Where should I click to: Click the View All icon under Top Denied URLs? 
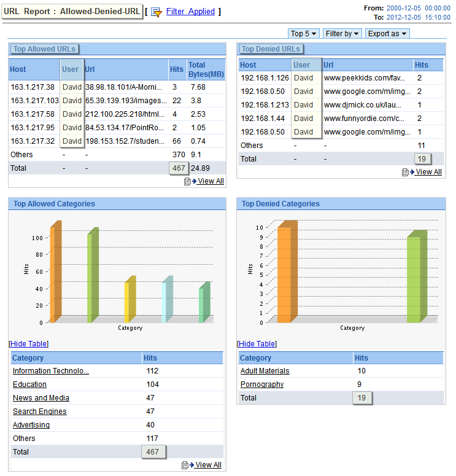[x=406, y=172]
